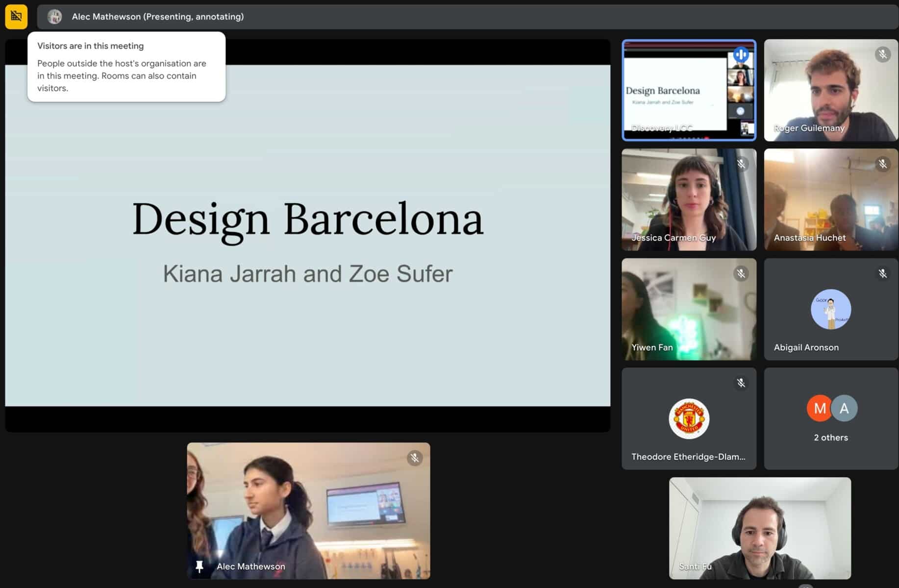Click muted mic icon on Theodore Etheridge's tile
This screenshot has height=588, width=899.
pyautogui.click(x=741, y=383)
